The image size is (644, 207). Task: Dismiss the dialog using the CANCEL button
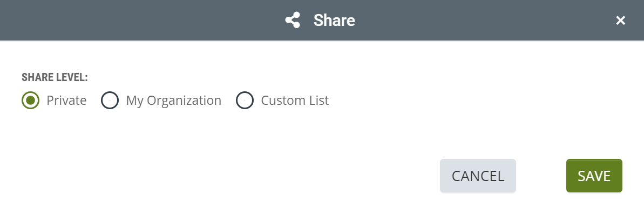pyautogui.click(x=478, y=176)
